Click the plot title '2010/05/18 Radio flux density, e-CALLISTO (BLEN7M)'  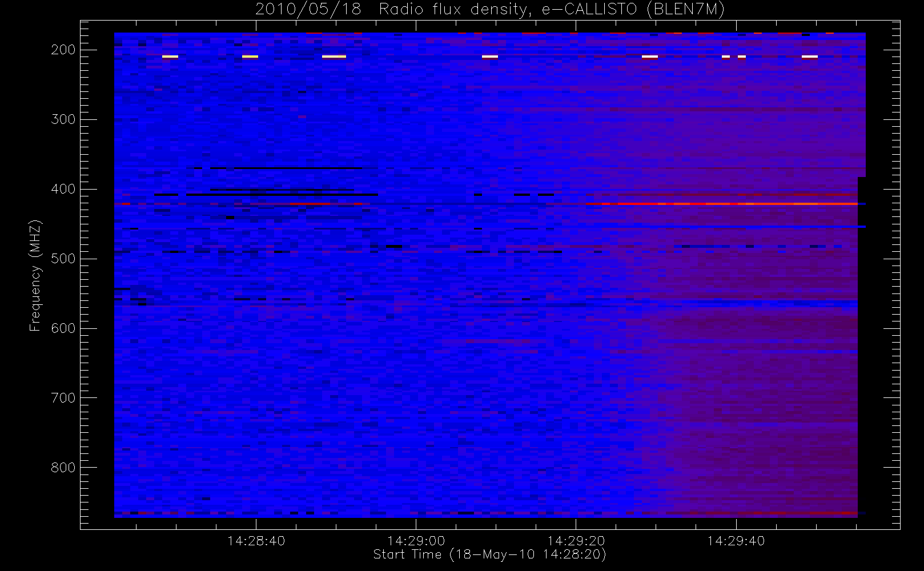tap(490, 10)
